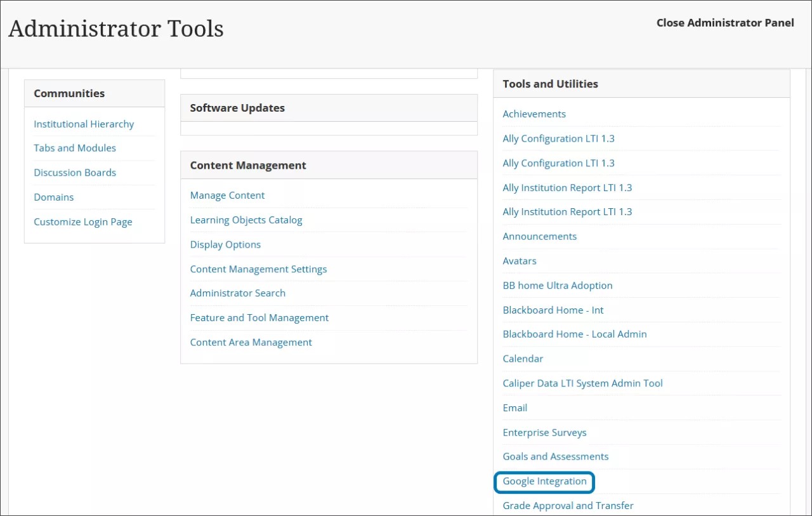Screen dimensions: 812x516
Task: Open Manage Content
Action: 227,195
